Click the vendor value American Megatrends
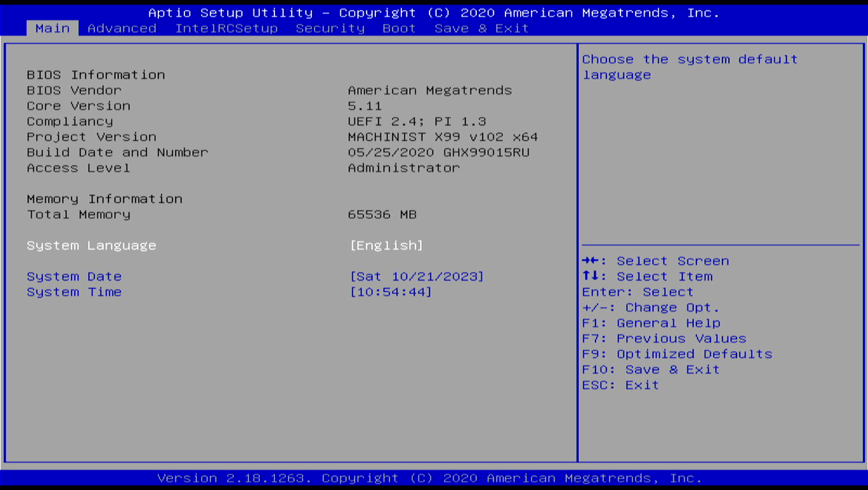 tap(430, 91)
